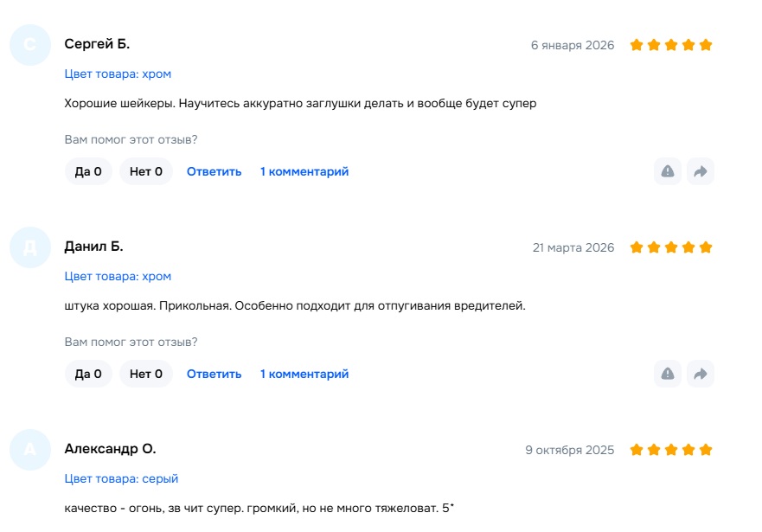Expand "1 комментарий" under Данил Б.'s review
The width and height of the screenshot is (762, 532).
(x=304, y=374)
